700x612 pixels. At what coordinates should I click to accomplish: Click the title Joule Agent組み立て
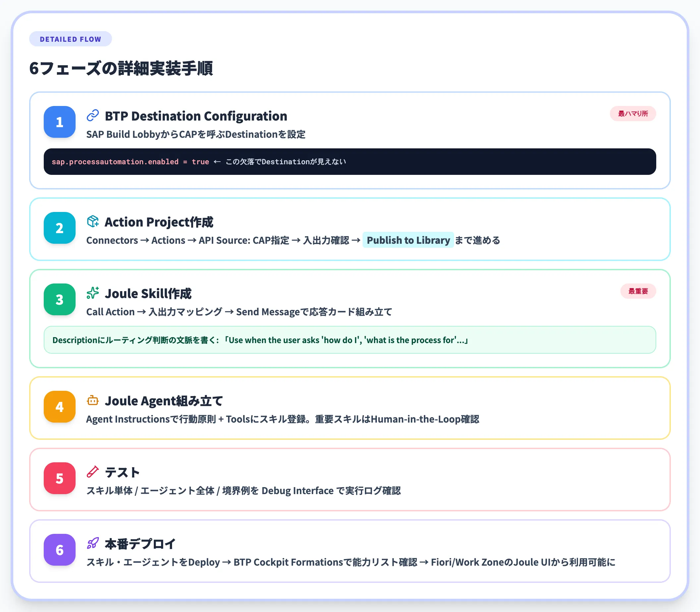coord(164,401)
